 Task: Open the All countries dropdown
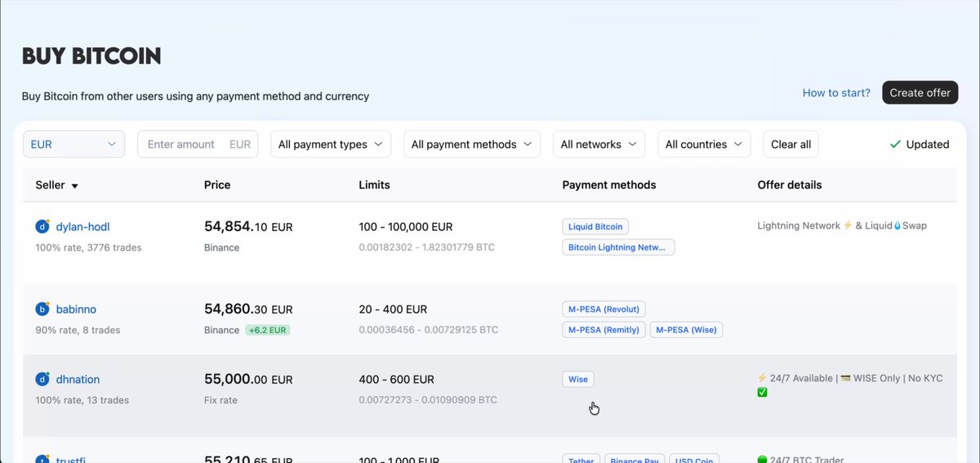click(x=704, y=144)
